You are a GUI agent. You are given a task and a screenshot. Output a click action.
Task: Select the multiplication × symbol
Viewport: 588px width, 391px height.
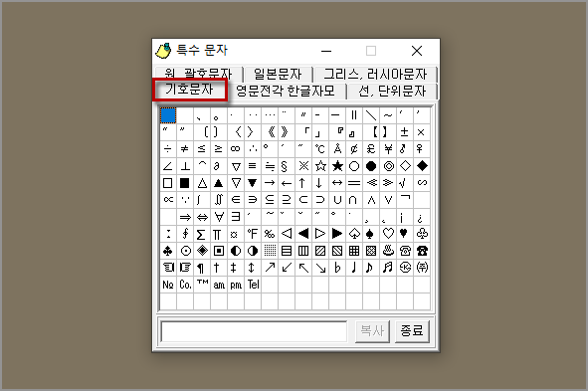coord(422,132)
